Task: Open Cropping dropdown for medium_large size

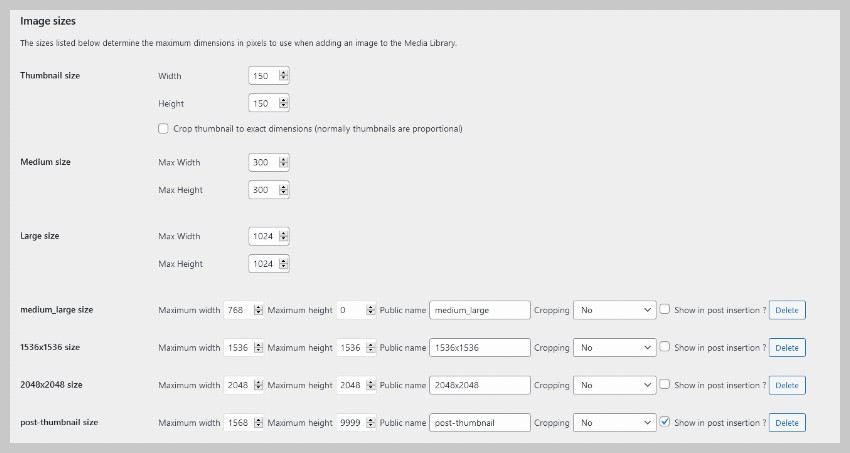Action: click(614, 310)
